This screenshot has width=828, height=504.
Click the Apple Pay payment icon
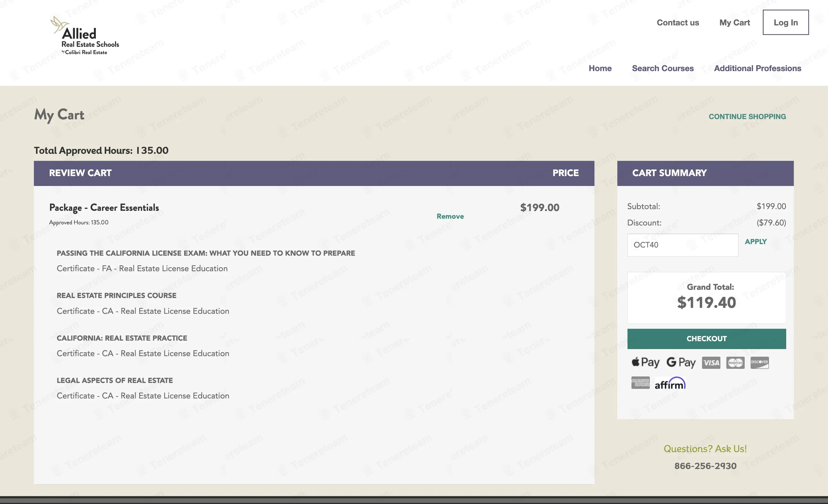[645, 363]
